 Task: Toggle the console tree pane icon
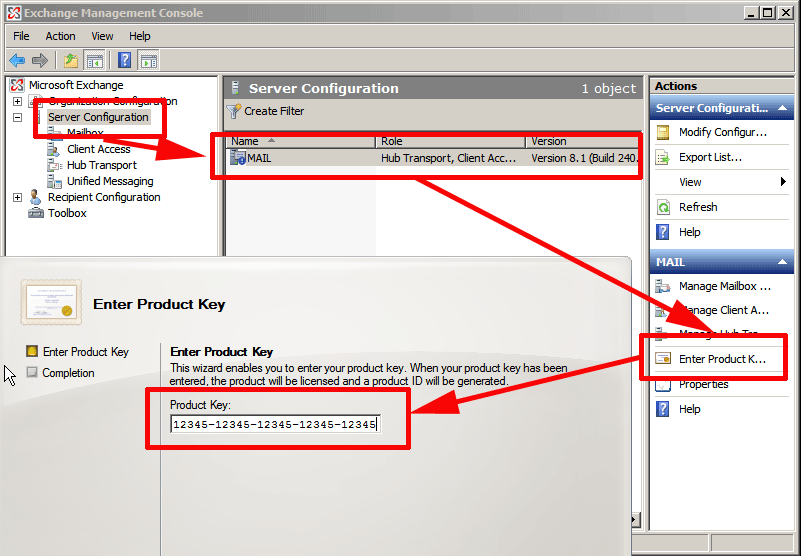(x=95, y=60)
